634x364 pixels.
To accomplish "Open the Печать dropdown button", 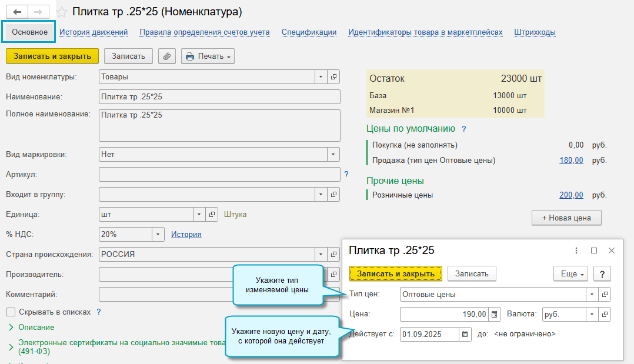I will tap(208, 56).
